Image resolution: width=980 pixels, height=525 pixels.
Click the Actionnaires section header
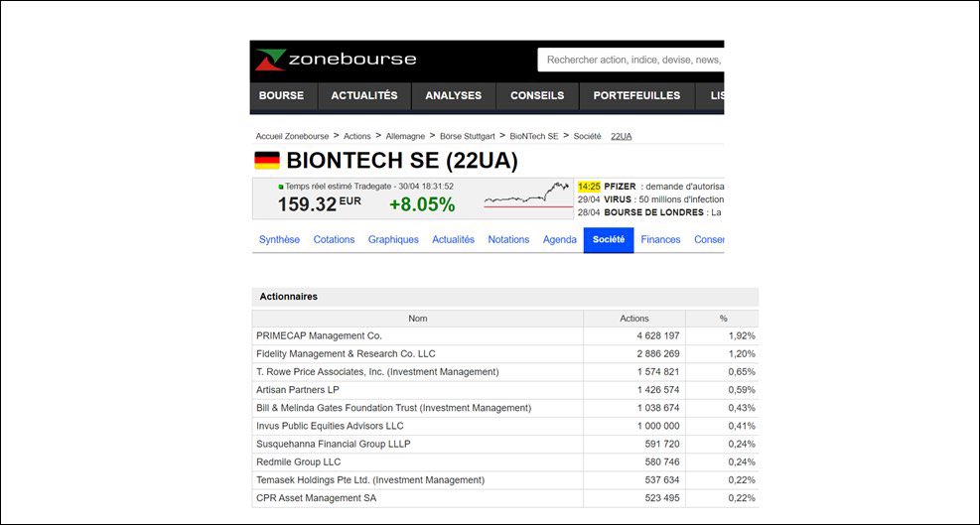pos(505,297)
